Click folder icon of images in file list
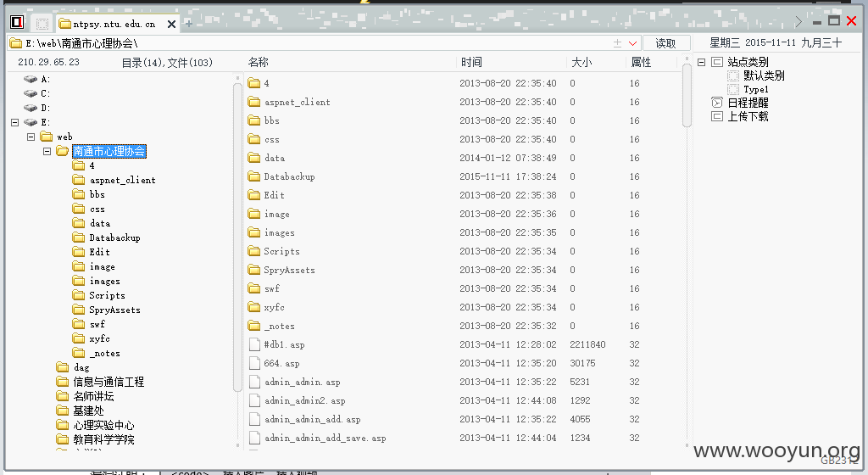Image resolution: width=868 pixels, height=475 pixels. (254, 232)
